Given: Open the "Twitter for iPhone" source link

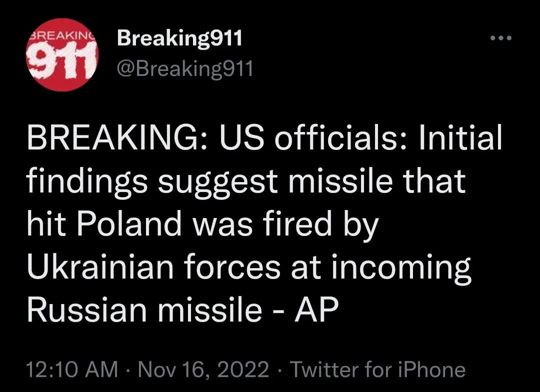Looking at the screenshot, I should click(x=377, y=370).
